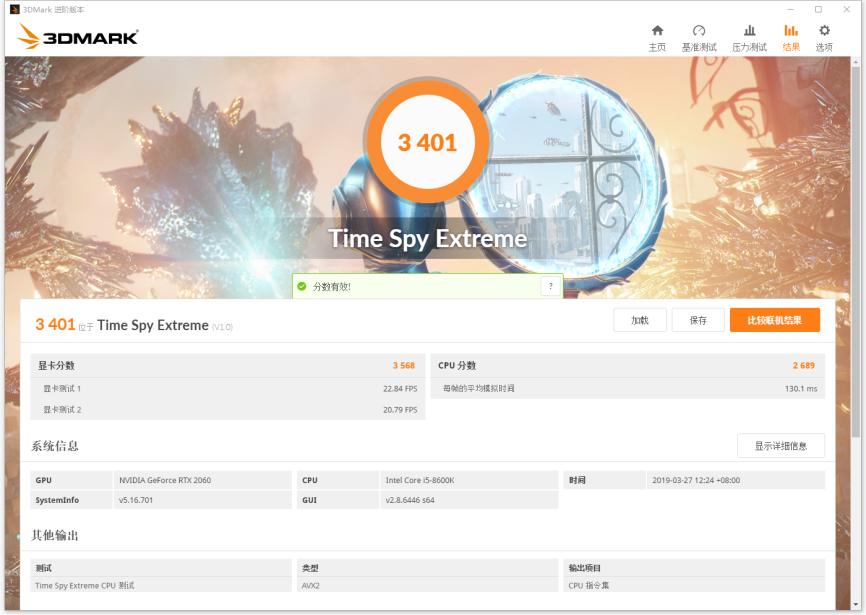Click the orange 比较联机结果 button
The width and height of the screenshot is (866, 615).
coord(775,319)
